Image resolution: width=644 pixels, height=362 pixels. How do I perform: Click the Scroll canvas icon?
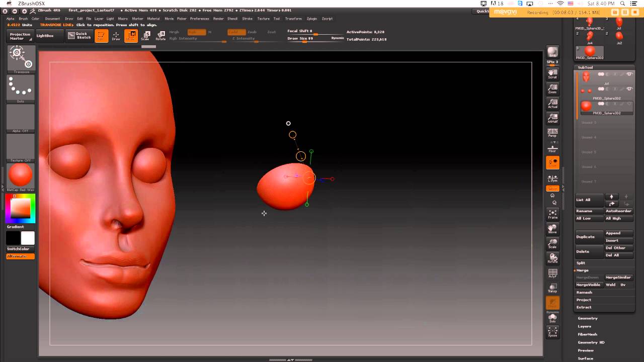pos(552,74)
